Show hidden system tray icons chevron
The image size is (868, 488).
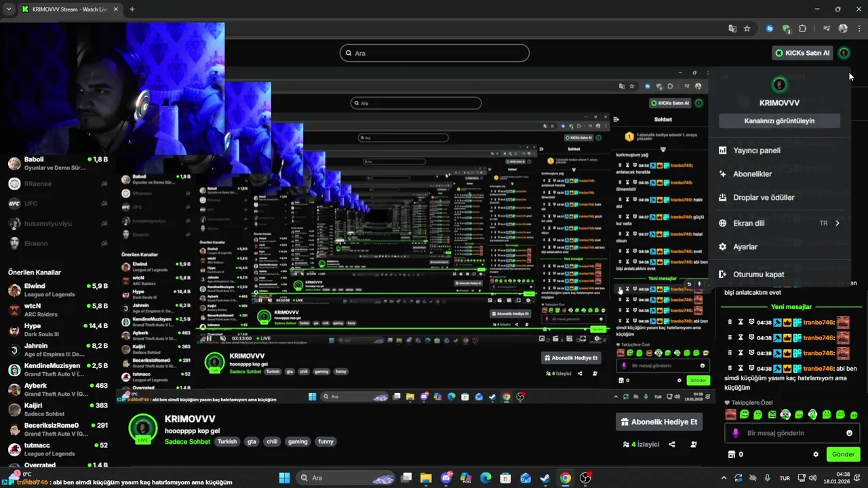pyautogui.click(x=724, y=478)
